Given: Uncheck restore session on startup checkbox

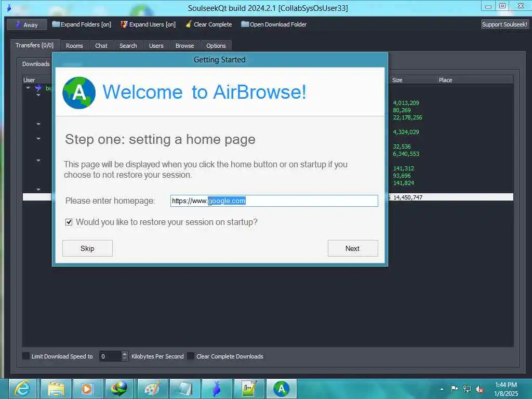Looking at the screenshot, I should (69, 222).
